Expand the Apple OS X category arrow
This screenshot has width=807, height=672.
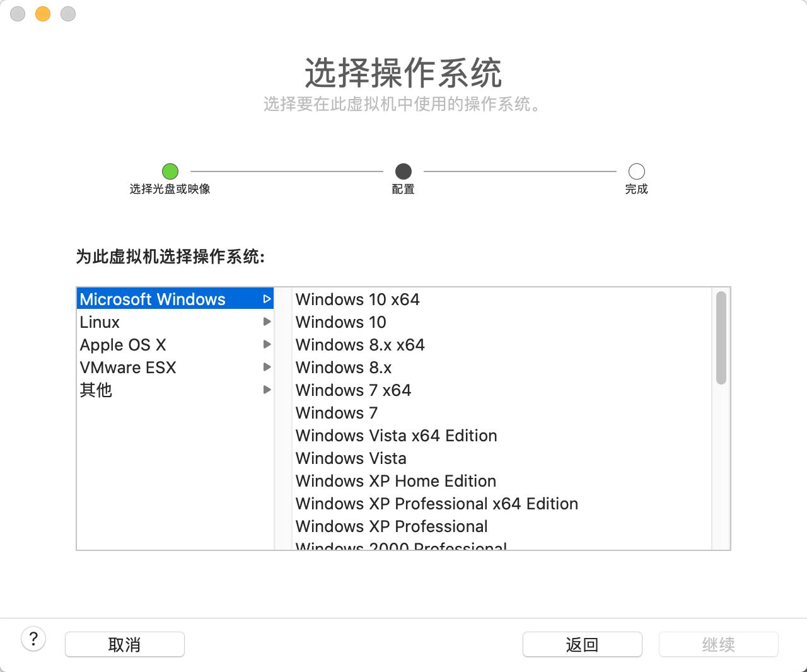(x=267, y=344)
